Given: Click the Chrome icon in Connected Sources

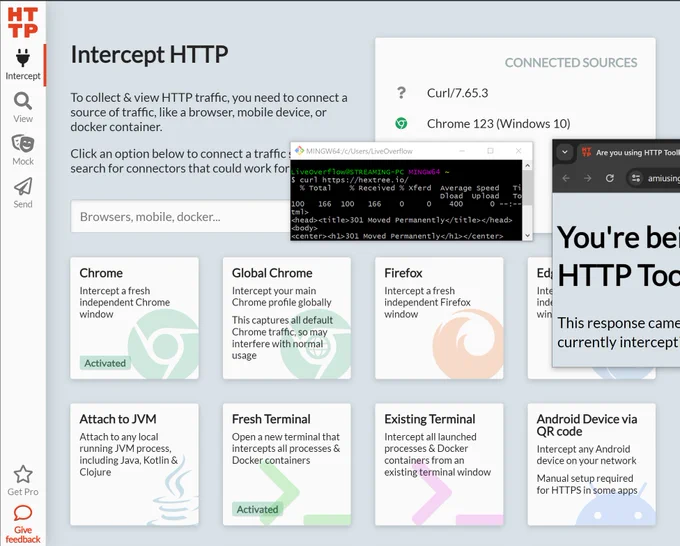Looking at the screenshot, I should (401, 124).
